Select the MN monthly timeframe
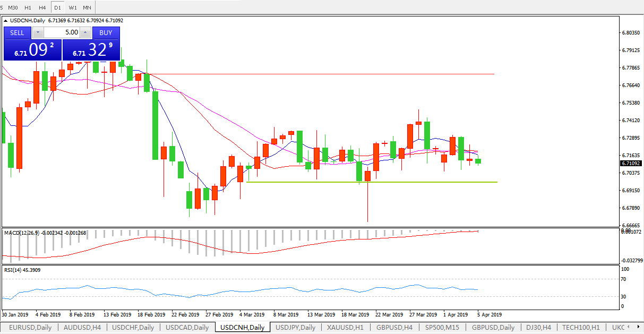The width and height of the screenshot is (644, 334). tap(87, 7)
